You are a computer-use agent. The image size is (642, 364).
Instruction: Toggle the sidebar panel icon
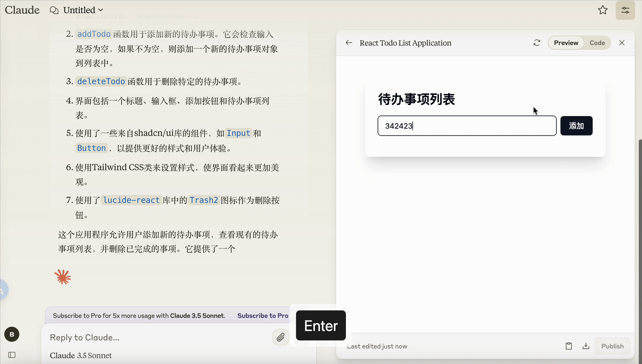click(12, 355)
